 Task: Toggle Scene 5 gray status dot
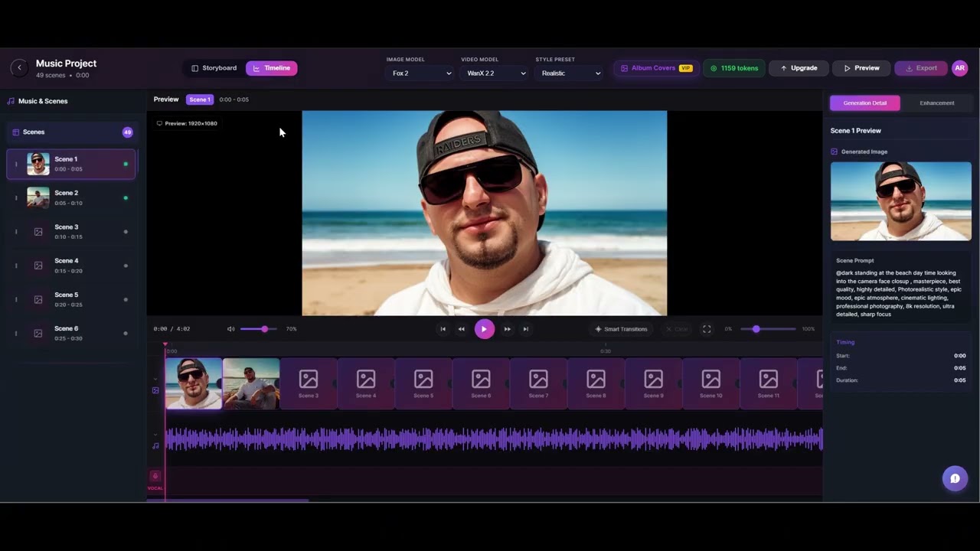(x=126, y=299)
